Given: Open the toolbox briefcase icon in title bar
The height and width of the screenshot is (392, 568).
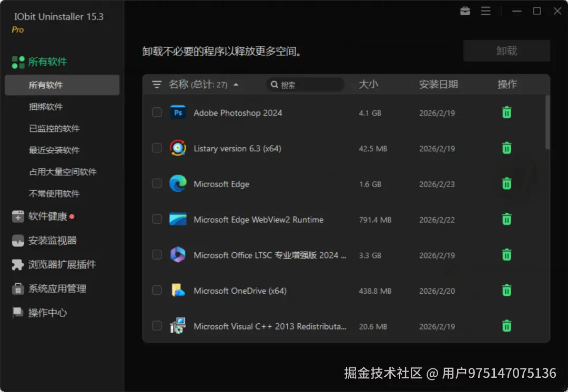Looking at the screenshot, I should pyautogui.click(x=465, y=11).
